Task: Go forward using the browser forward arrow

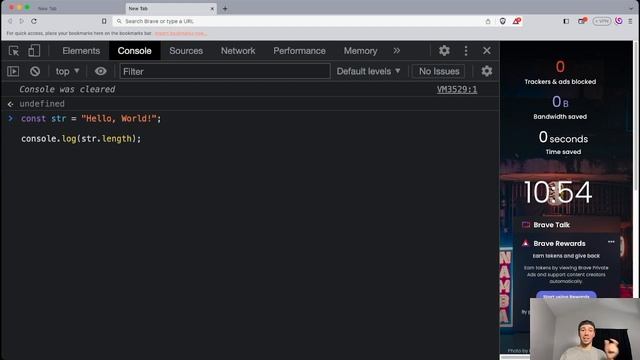Action: click(x=22, y=21)
